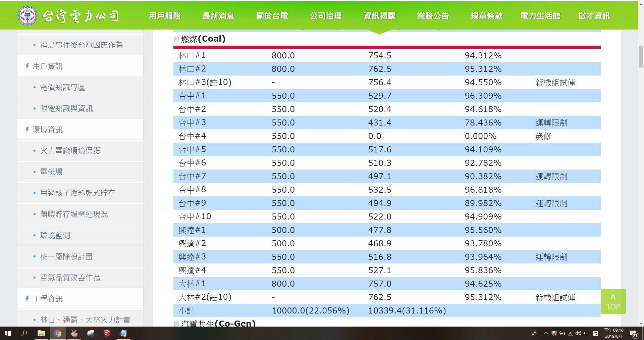Open the 規章條款 menu
Screen dimensions: 644x340
pos(487,16)
